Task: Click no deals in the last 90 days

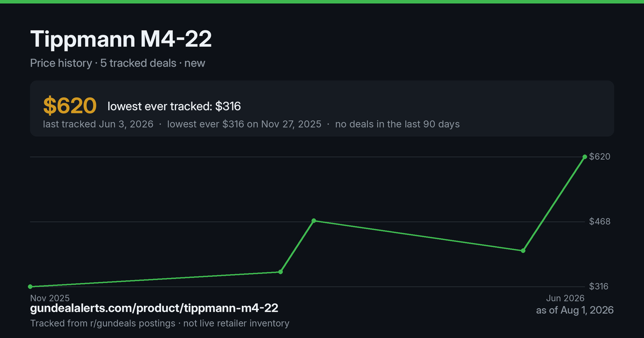Action: pyautogui.click(x=397, y=124)
